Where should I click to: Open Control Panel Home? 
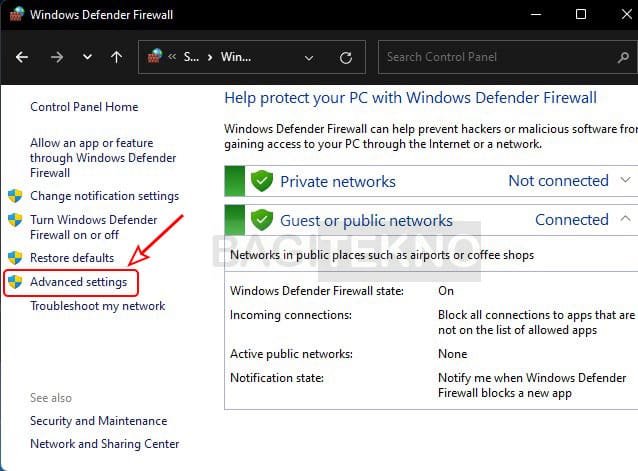click(84, 107)
